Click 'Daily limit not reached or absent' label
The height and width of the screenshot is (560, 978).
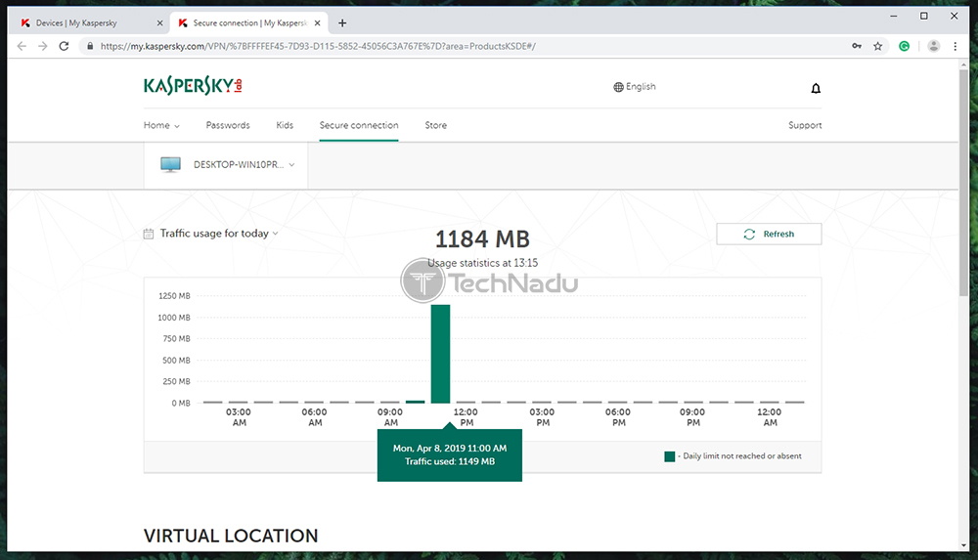(742, 455)
